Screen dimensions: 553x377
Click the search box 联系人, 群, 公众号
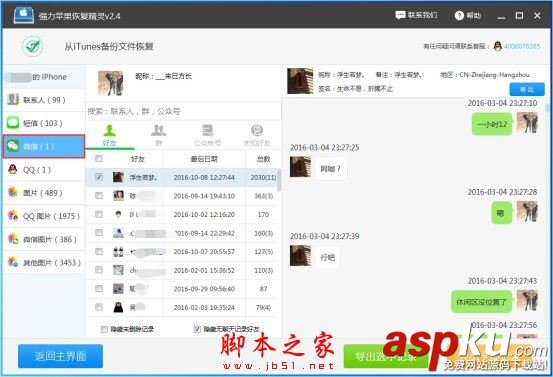click(x=183, y=111)
